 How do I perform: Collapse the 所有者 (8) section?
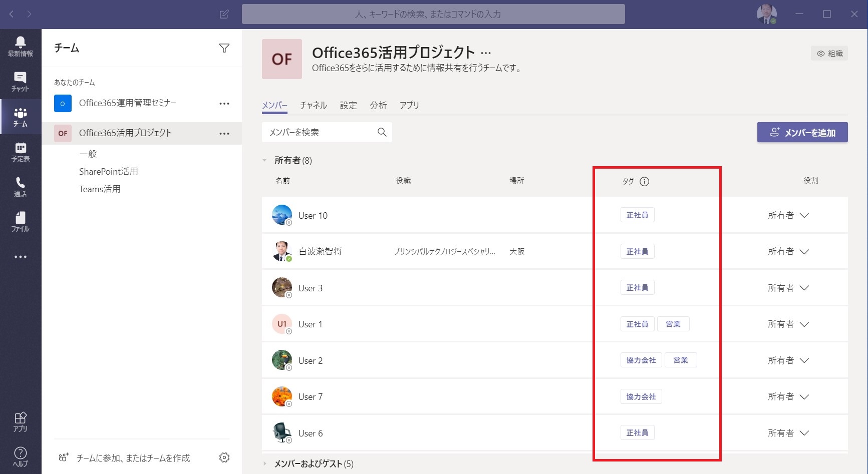point(264,161)
